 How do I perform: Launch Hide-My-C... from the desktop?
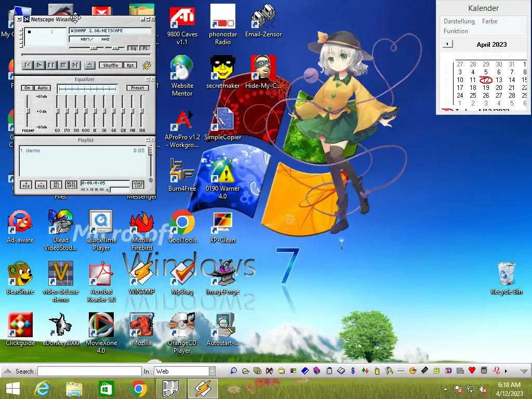tap(263, 72)
